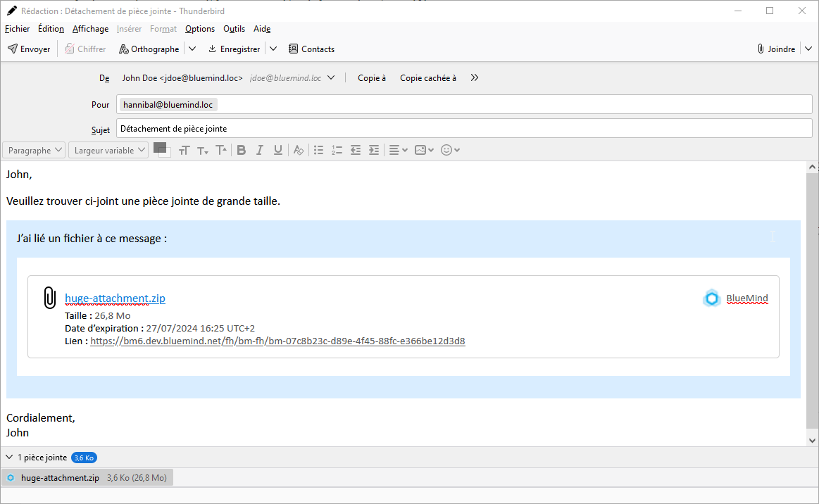Increase the text indent

coord(374,150)
